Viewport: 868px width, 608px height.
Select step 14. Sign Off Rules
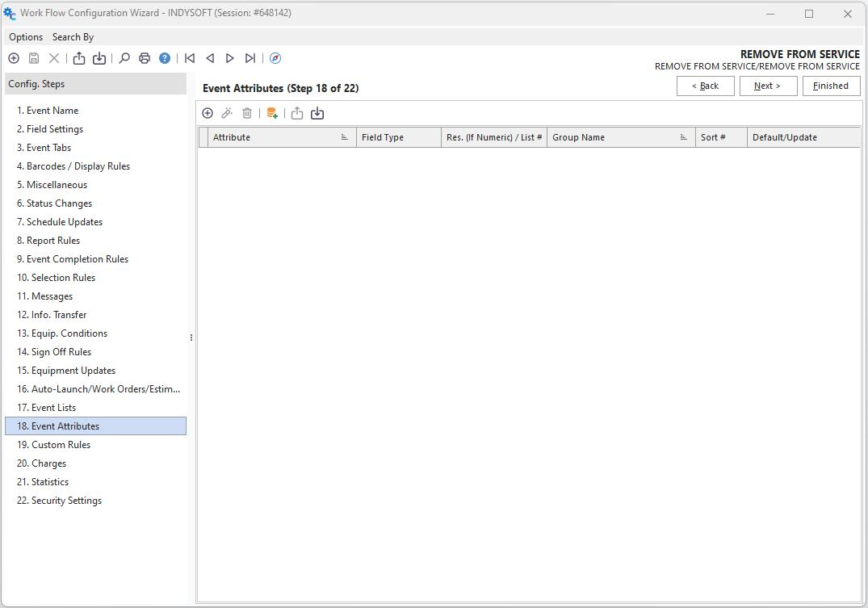click(95, 351)
